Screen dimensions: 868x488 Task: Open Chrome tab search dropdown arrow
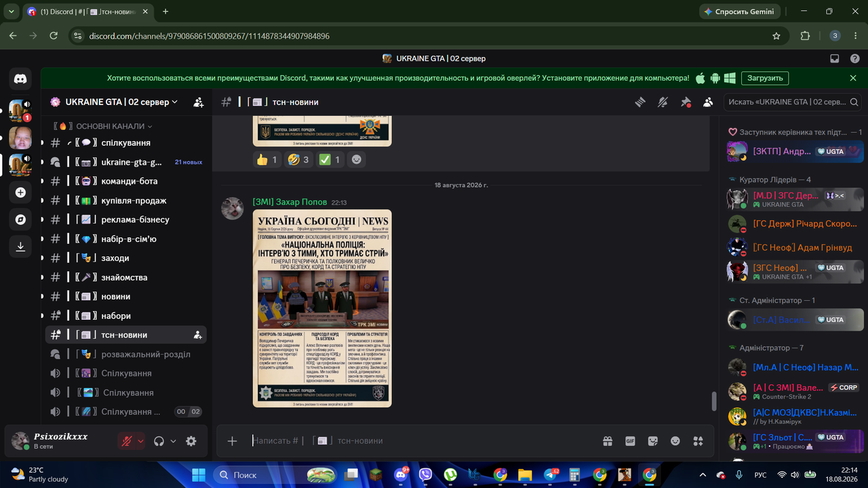point(11,12)
